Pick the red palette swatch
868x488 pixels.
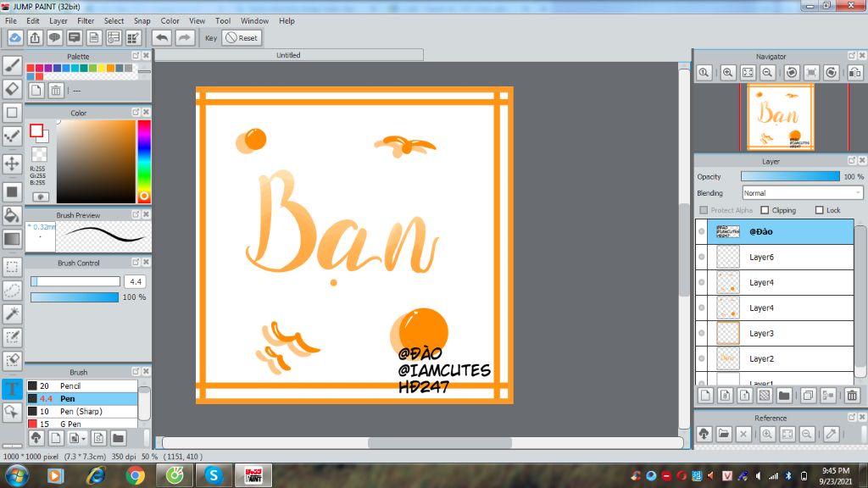(x=31, y=68)
